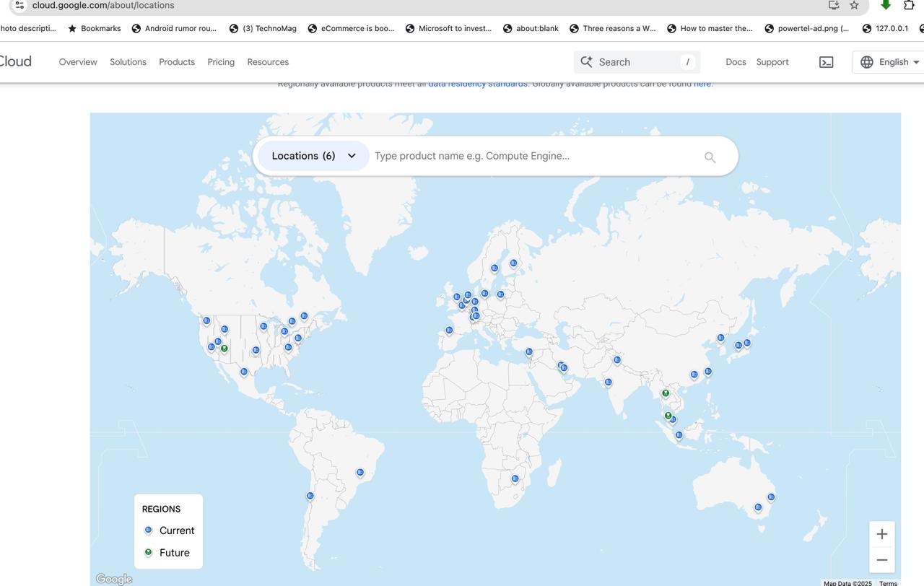Image resolution: width=924 pixels, height=586 pixels.
Task: Select the São Paulo region marker in Brazil
Action: [x=360, y=473]
